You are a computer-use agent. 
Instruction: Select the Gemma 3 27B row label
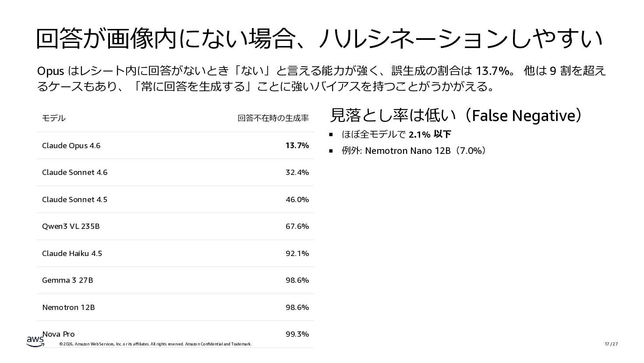67,280
